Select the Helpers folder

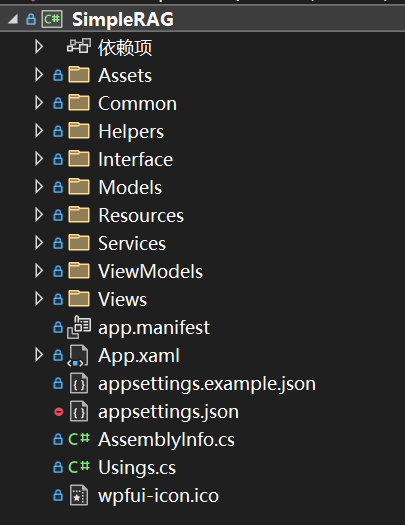point(131,131)
